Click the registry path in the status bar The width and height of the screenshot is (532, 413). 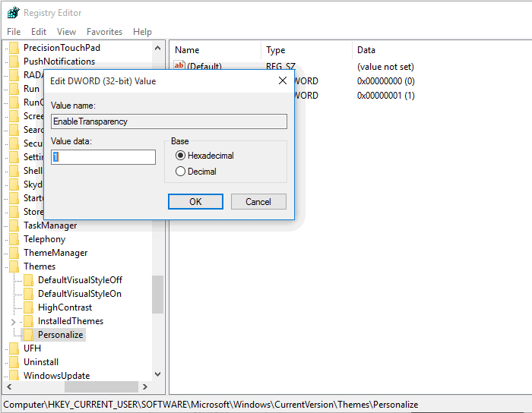[x=211, y=405]
